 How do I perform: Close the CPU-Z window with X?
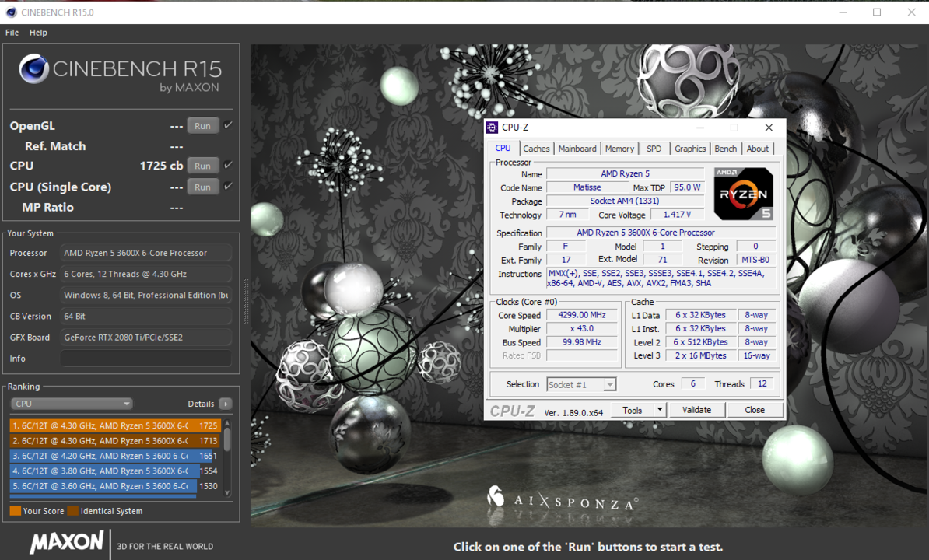coord(769,128)
